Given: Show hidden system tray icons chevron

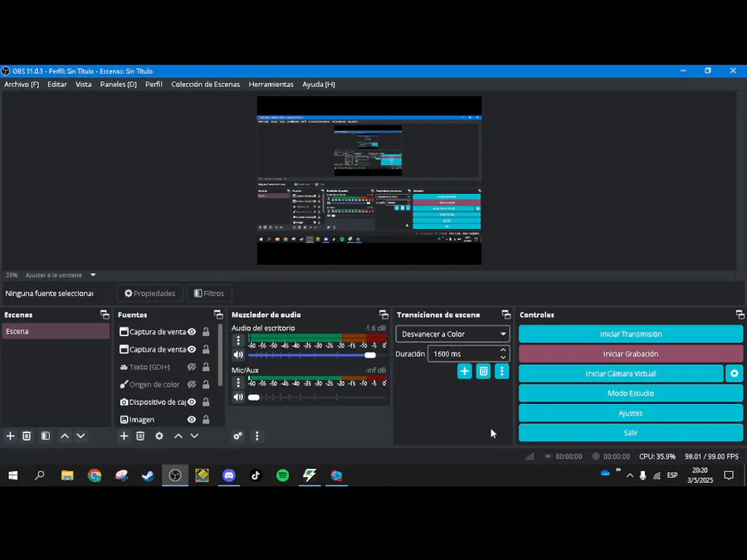Looking at the screenshot, I should pos(630,475).
